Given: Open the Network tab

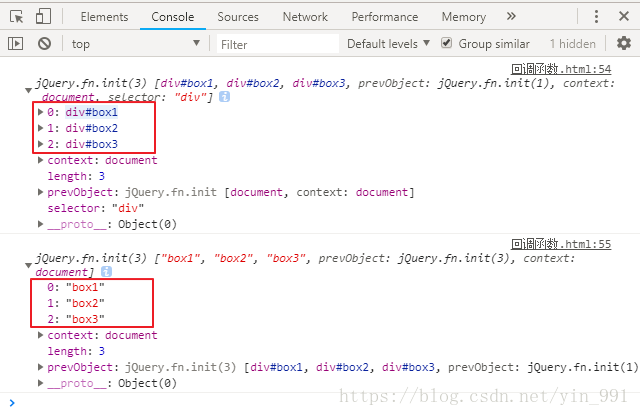Looking at the screenshot, I should tap(305, 17).
